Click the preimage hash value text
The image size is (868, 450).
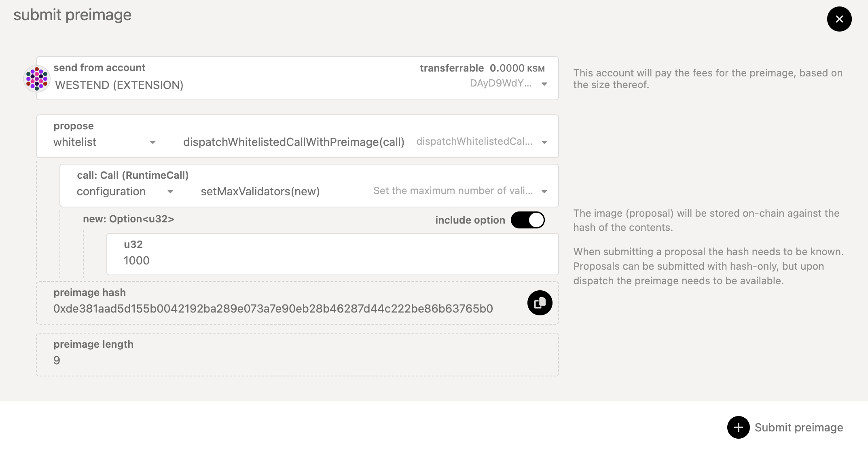click(x=273, y=308)
